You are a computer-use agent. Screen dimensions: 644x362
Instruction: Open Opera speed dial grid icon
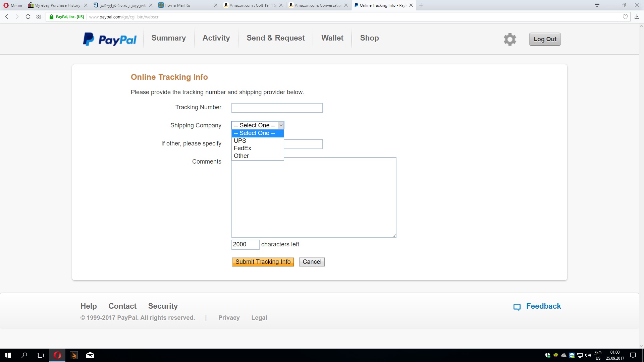tap(39, 17)
